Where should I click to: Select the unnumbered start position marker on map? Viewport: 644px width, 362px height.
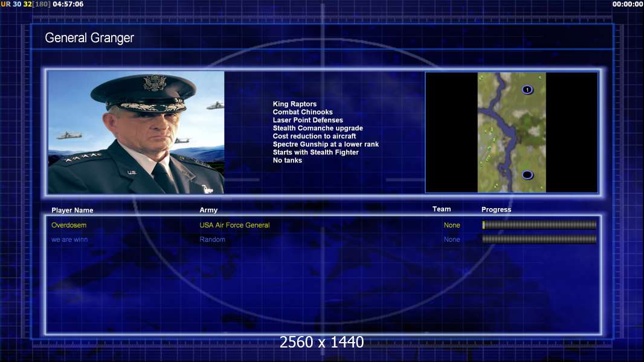tap(527, 175)
